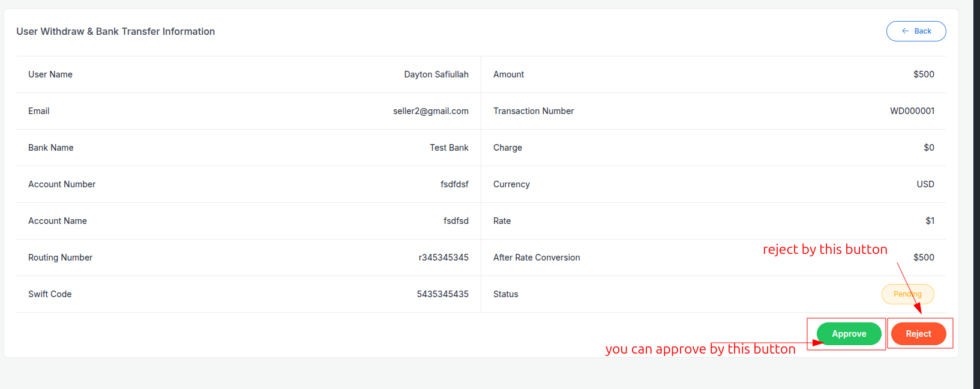
Task: Select the seller2@gmail.com email value
Action: (x=431, y=111)
